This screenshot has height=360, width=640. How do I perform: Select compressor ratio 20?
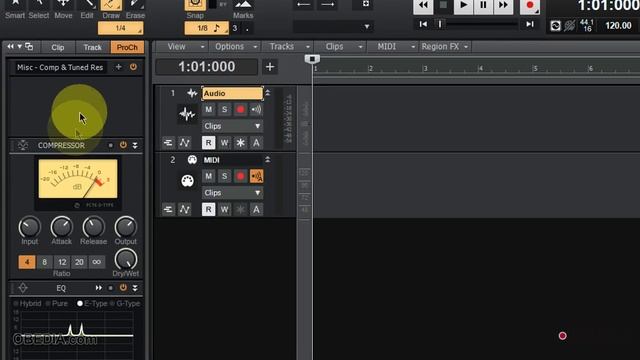tap(79, 262)
